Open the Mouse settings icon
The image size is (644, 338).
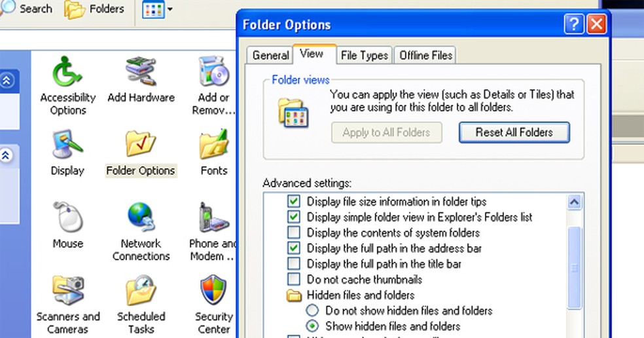68,217
